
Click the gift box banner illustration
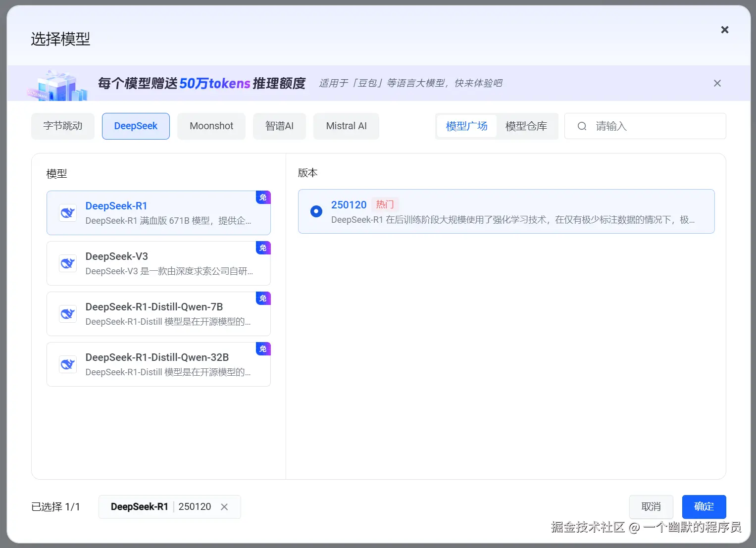(58, 85)
